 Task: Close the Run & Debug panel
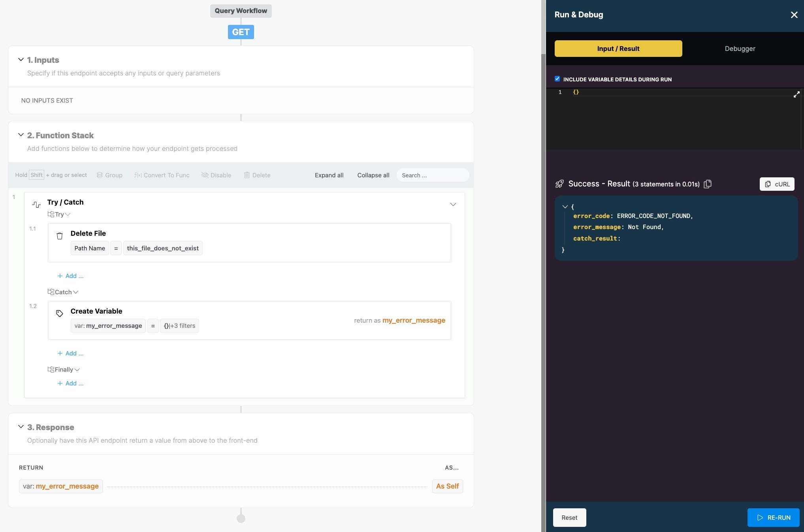pos(794,15)
